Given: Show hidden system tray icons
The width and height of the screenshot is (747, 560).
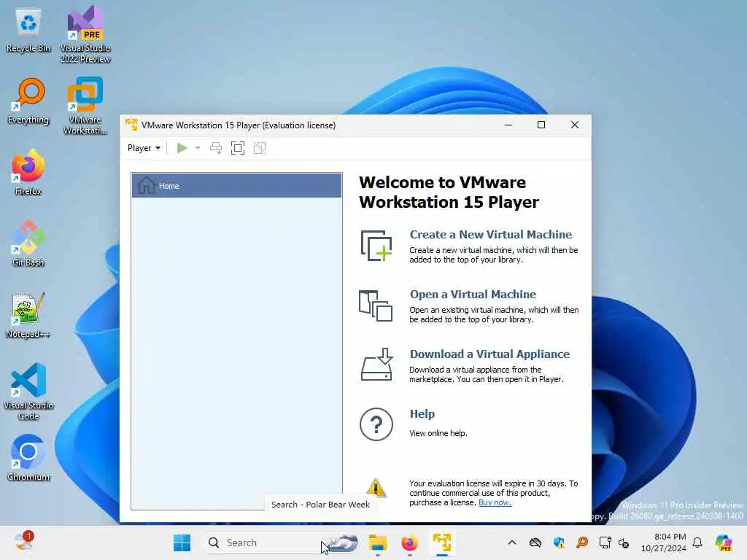Looking at the screenshot, I should tap(512, 542).
